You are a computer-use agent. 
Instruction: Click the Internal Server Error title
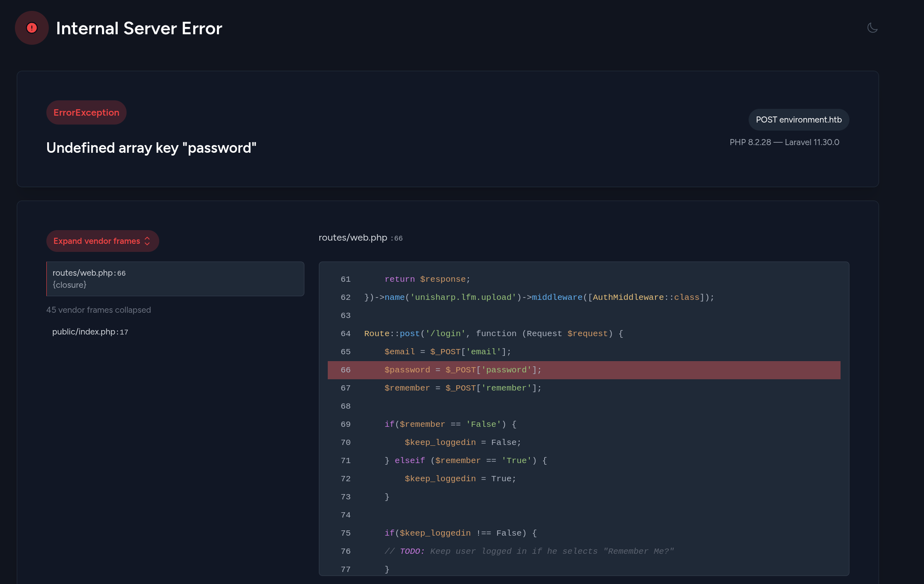point(139,28)
